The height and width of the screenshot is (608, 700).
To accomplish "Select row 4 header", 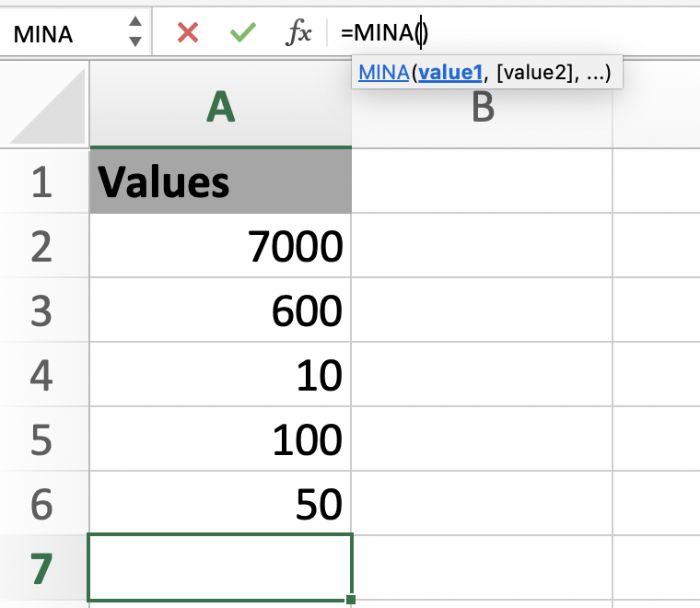I will click(43, 375).
